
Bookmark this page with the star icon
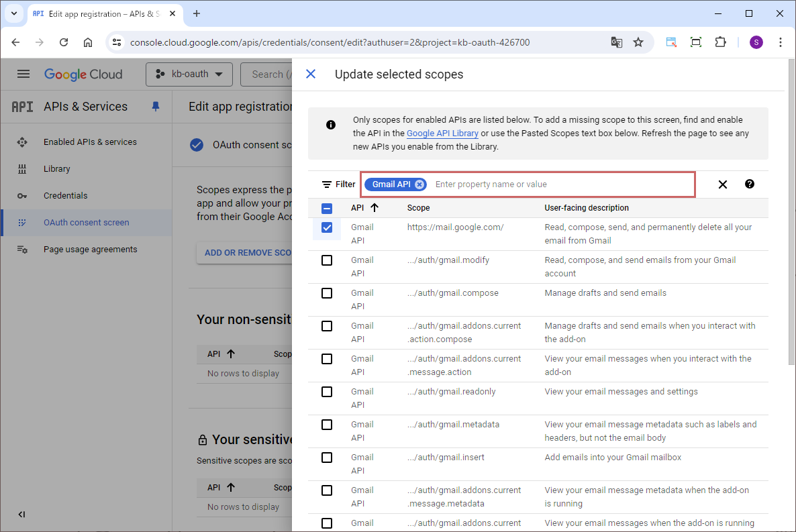638,42
